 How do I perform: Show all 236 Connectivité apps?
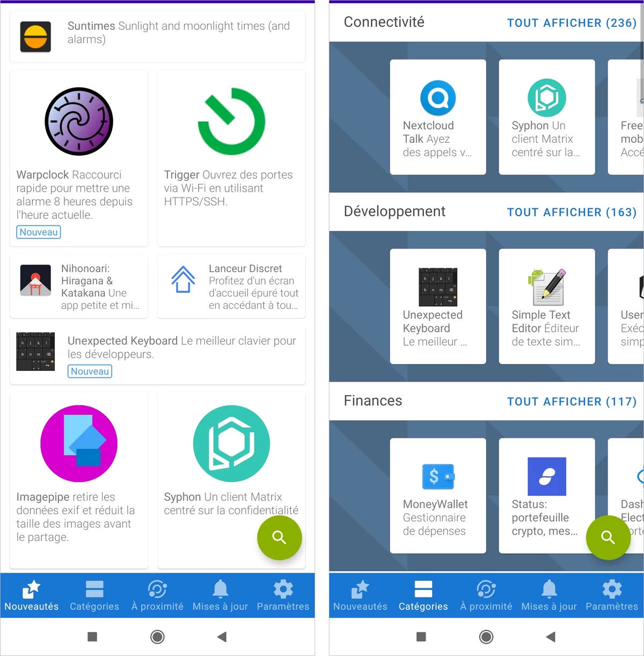pos(572,23)
